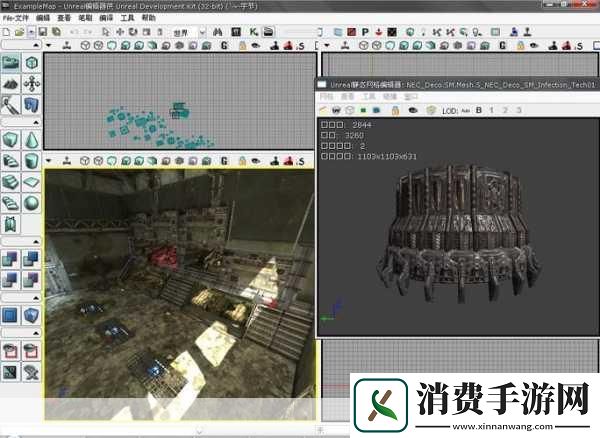Open the 编辑 menu
600x438 pixels.
click(x=43, y=18)
